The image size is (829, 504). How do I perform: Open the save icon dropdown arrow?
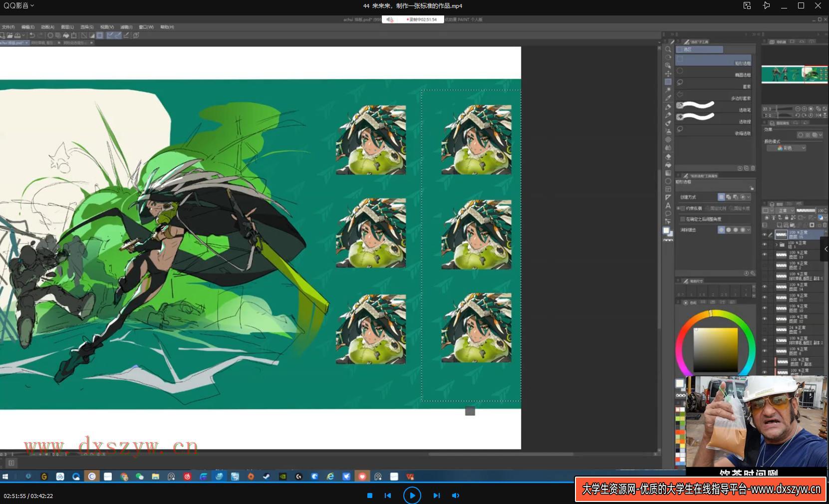(x=23, y=35)
